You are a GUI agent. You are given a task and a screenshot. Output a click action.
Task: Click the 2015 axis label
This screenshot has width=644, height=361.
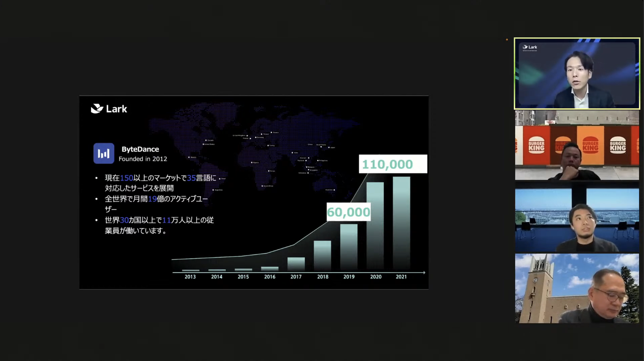click(243, 276)
